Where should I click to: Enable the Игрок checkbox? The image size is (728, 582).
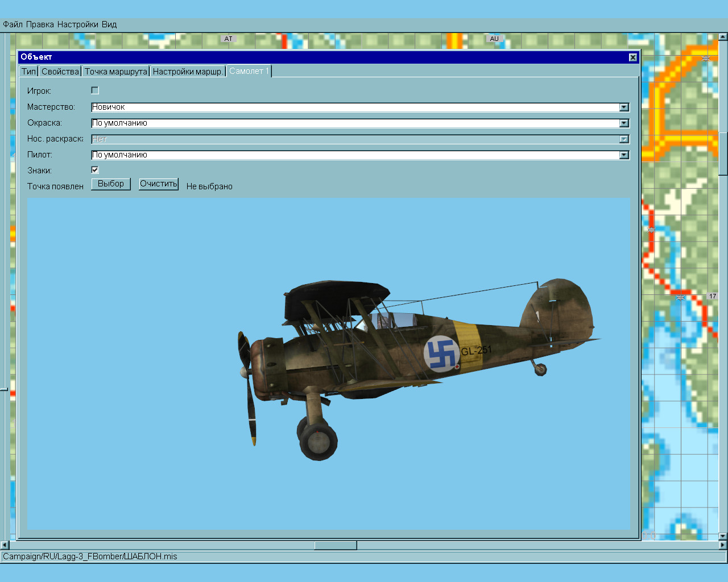coord(95,90)
